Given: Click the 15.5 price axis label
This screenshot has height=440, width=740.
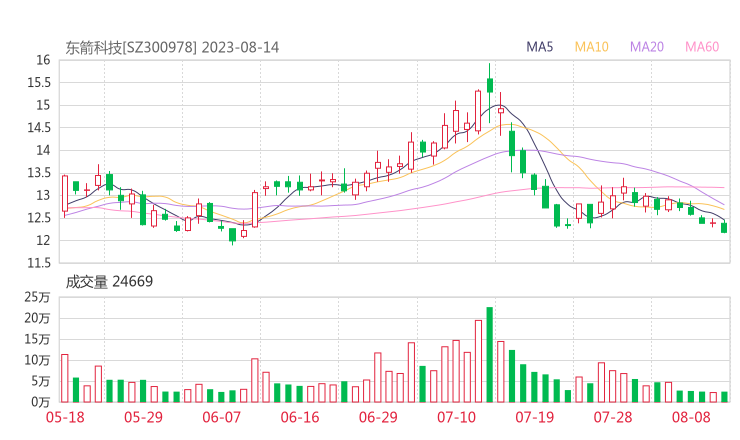Looking at the screenshot, I should point(39,83).
